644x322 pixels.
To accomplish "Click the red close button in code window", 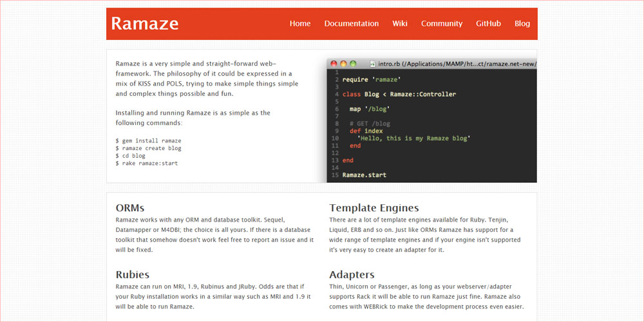I will pyautogui.click(x=334, y=64).
